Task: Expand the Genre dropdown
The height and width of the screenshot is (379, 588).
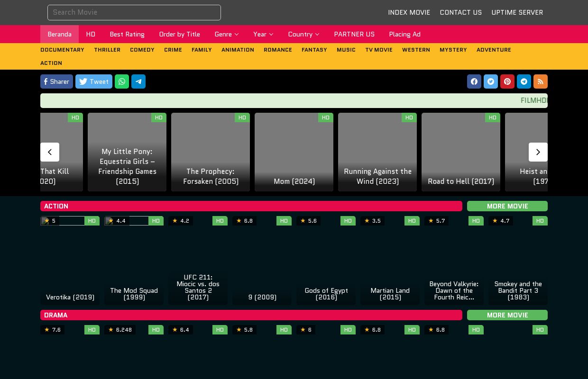Action: [x=226, y=34]
